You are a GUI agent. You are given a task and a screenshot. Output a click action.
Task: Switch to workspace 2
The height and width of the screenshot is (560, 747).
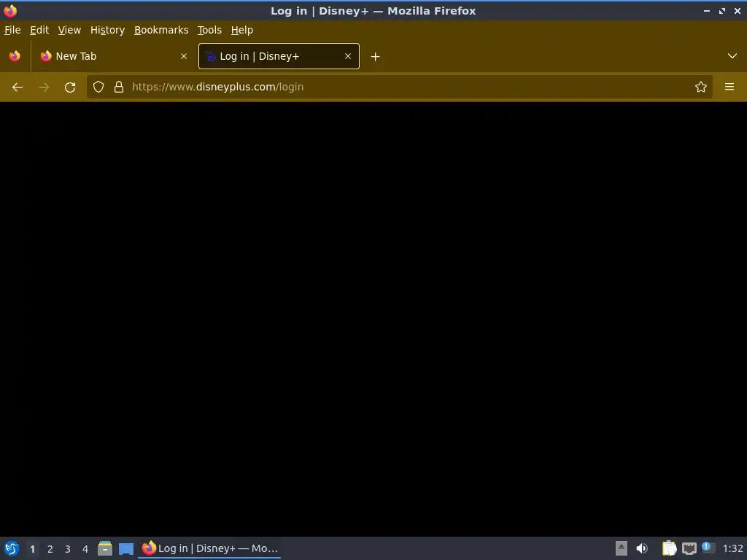(x=50, y=549)
